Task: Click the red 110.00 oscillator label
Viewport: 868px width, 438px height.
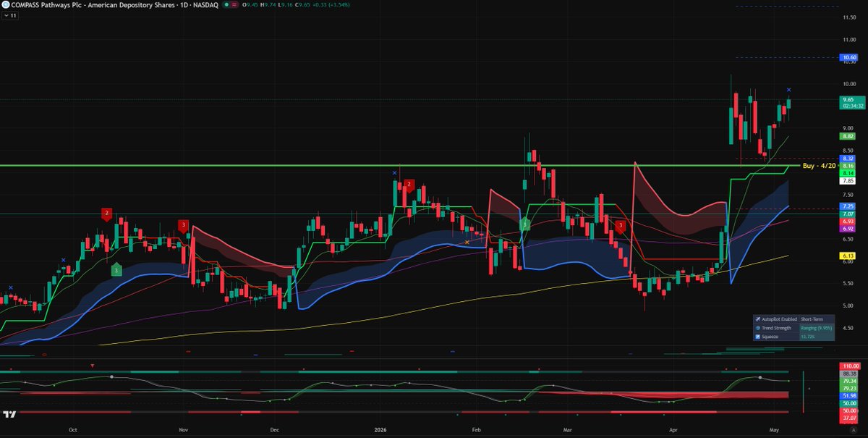Action: [848, 366]
